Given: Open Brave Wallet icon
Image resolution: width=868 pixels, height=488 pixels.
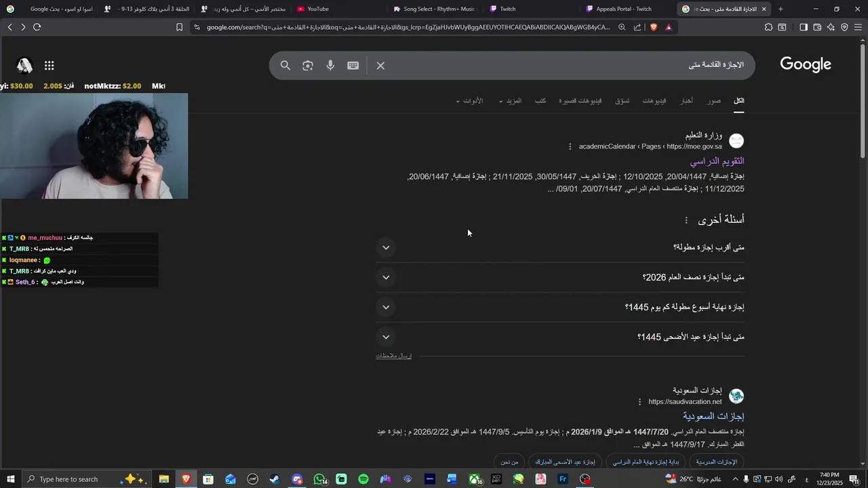Looking at the screenshot, I should 817,27.
